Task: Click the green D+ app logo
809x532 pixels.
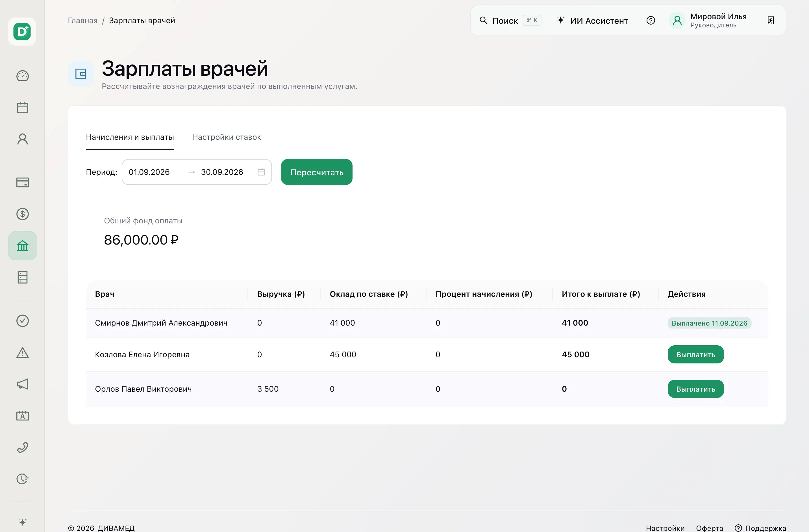Action: point(22,32)
